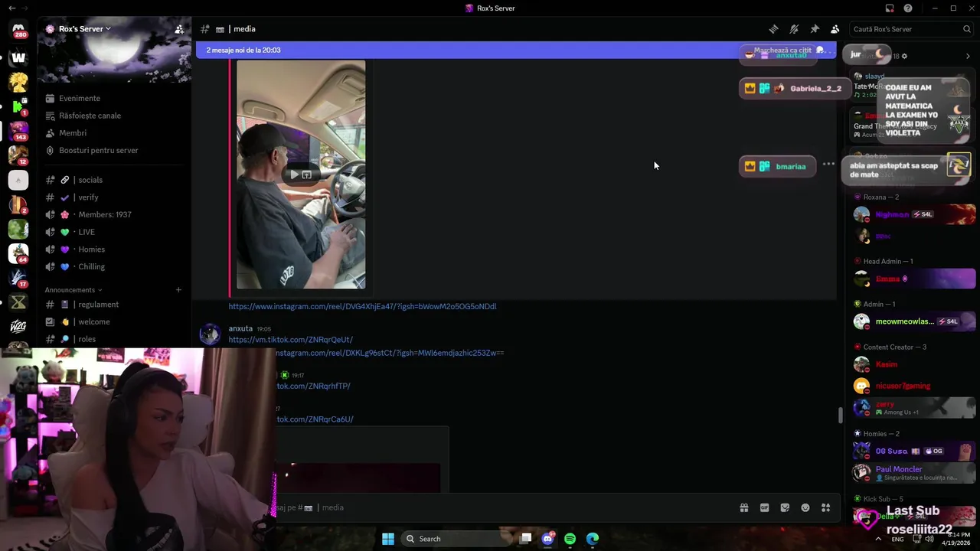The width and height of the screenshot is (980, 551).
Task: Open the GIF picker
Action: [x=764, y=507]
